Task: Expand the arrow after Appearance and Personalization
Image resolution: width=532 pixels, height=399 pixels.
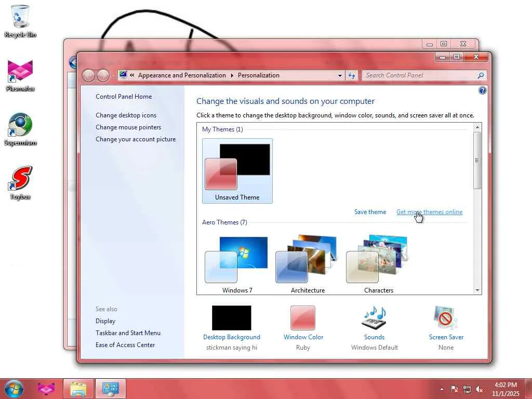Action: [x=232, y=75]
